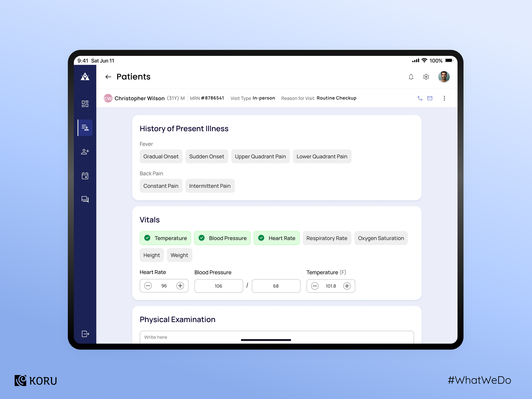
Task: Select the patients list sidebar icon
Action: [x=85, y=128]
